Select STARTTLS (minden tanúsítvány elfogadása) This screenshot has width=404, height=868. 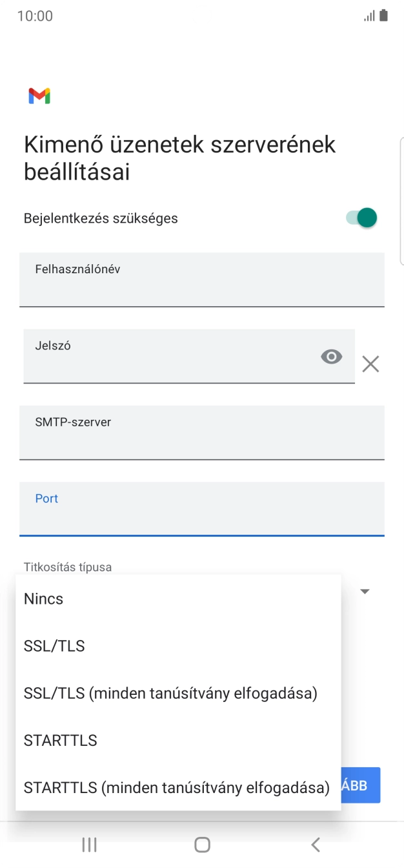[x=176, y=787]
